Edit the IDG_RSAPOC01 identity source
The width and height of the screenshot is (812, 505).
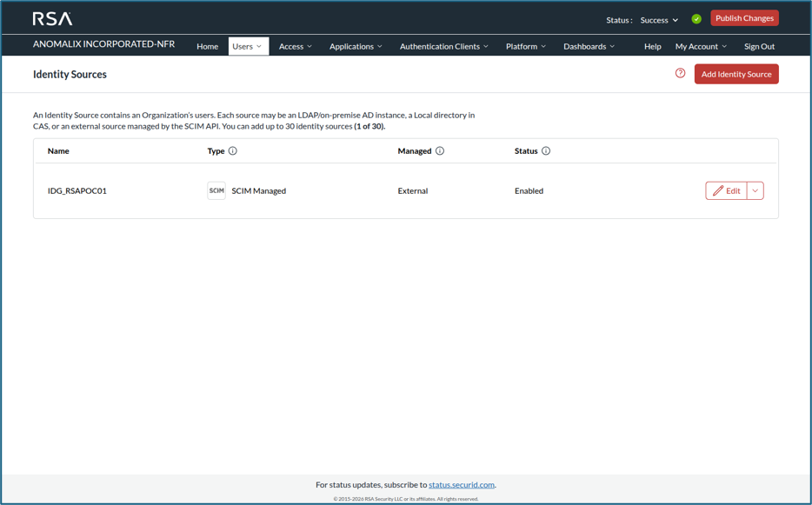(726, 190)
